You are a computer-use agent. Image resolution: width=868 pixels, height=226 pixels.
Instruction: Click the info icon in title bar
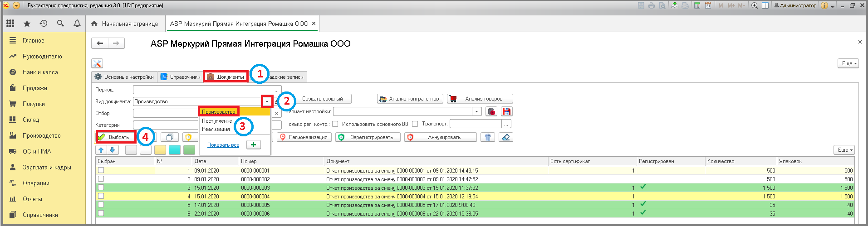[825, 5]
